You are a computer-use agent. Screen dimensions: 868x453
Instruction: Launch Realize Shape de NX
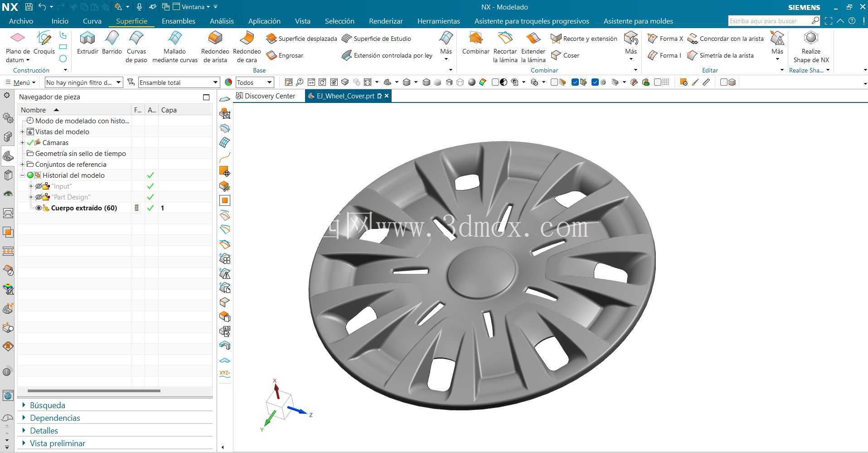811,47
